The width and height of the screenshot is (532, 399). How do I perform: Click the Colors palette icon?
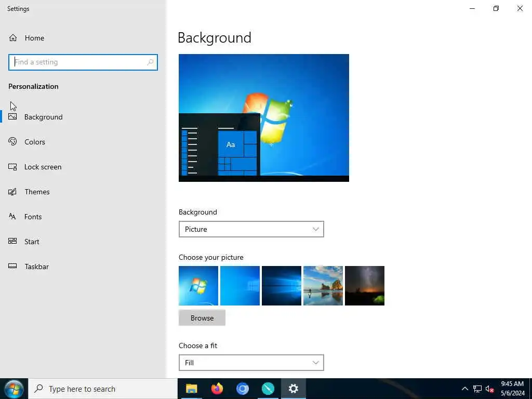click(12, 141)
